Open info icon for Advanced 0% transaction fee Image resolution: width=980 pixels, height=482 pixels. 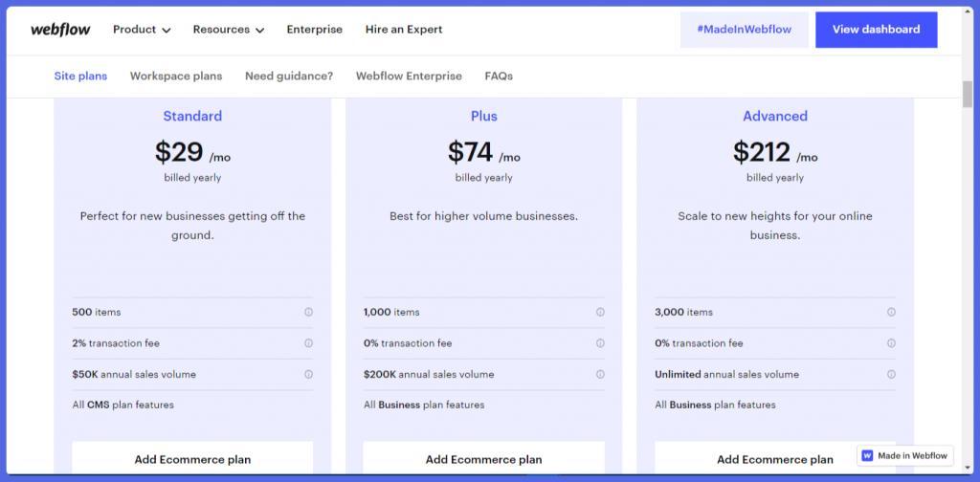click(891, 343)
